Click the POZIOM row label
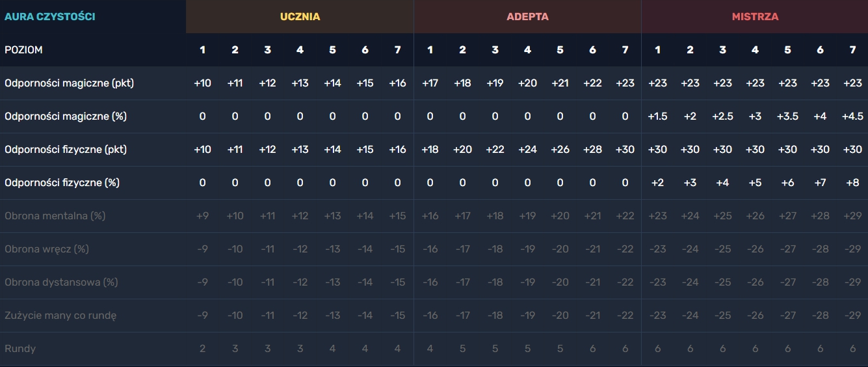This screenshot has height=367, width=868. pyautogui.click(x=23, y=49)
